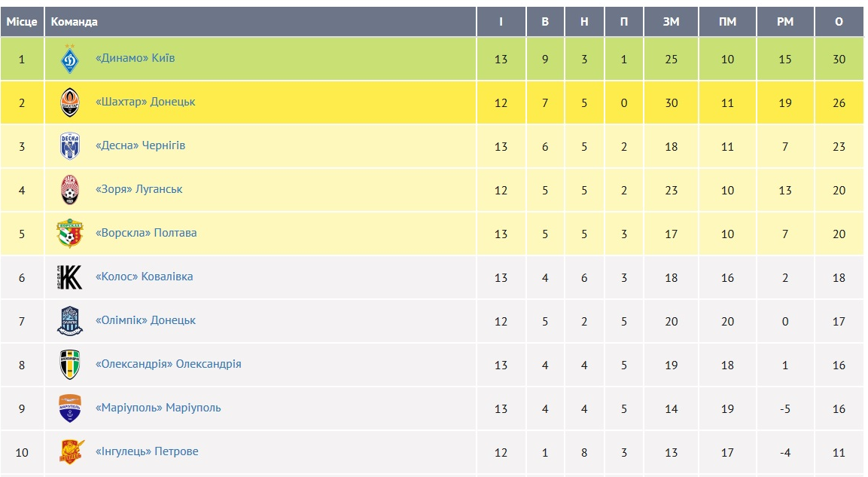Click the Команда column header
Viewport: 868px width, 477px height.
[74, 22]
